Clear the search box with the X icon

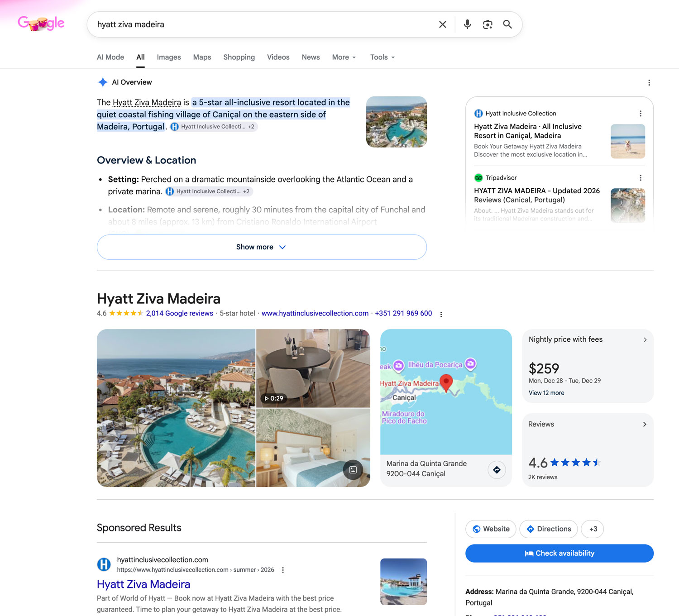tap(443, 24)
